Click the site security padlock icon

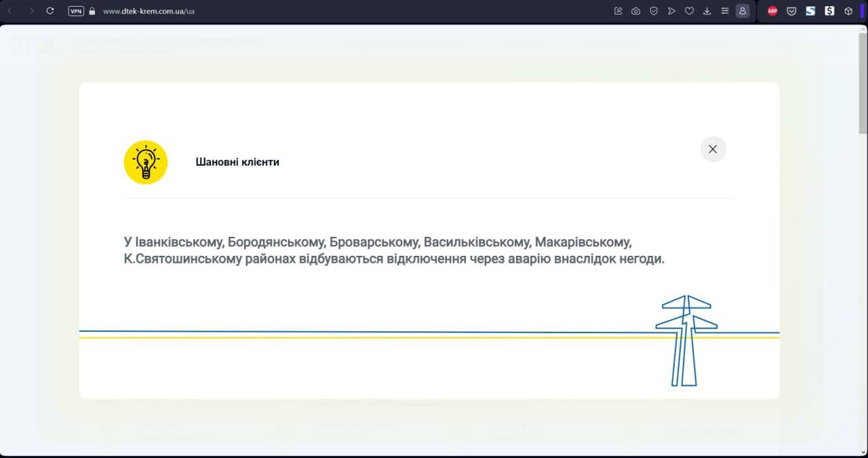click(92, 11)
